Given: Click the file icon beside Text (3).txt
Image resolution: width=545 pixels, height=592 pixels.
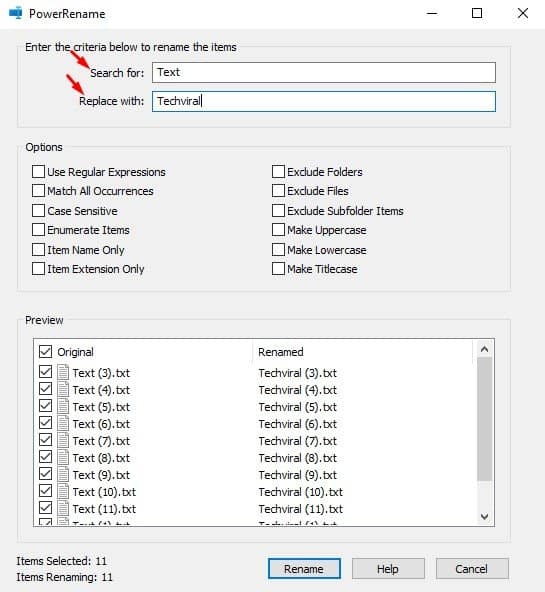Looking at the screenshot, I should click(63, 372).
